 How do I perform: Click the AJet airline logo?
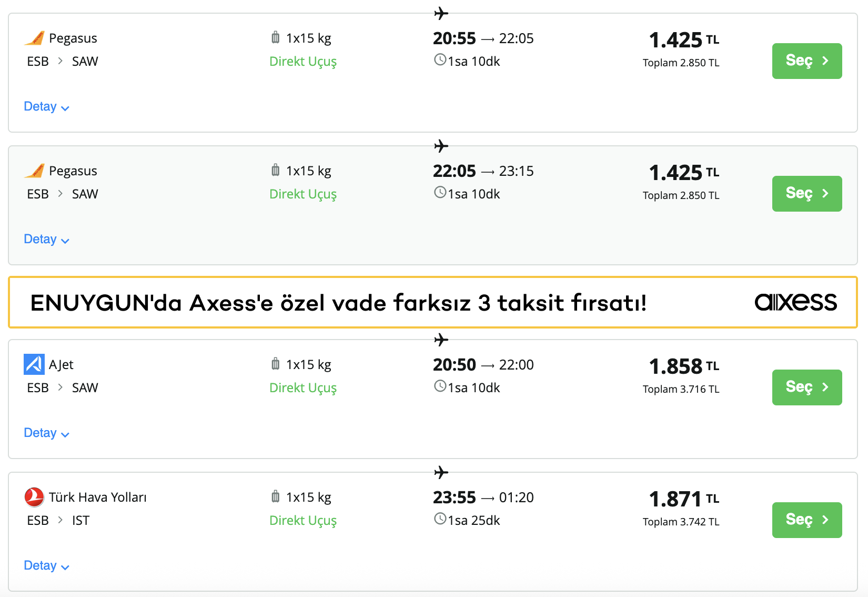tap(34, 364)
